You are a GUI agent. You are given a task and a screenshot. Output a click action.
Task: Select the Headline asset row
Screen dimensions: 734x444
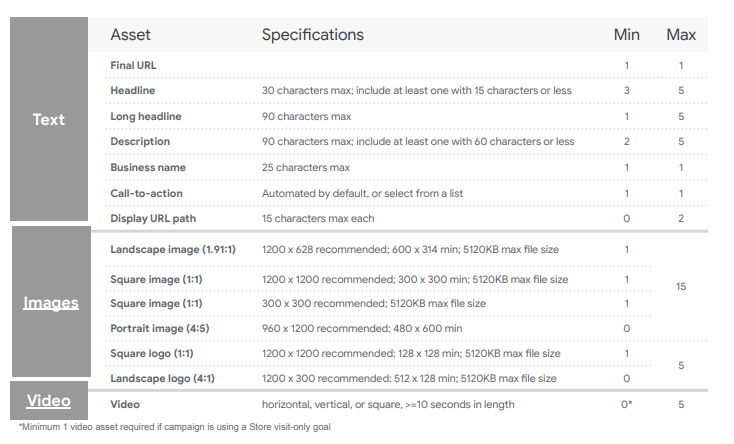[x=406, y=90]
